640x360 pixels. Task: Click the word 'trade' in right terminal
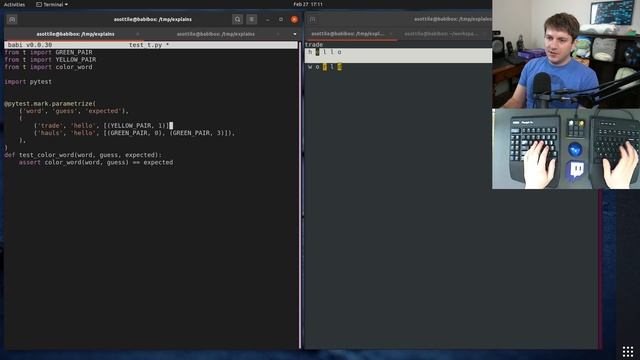click(314, 45)
